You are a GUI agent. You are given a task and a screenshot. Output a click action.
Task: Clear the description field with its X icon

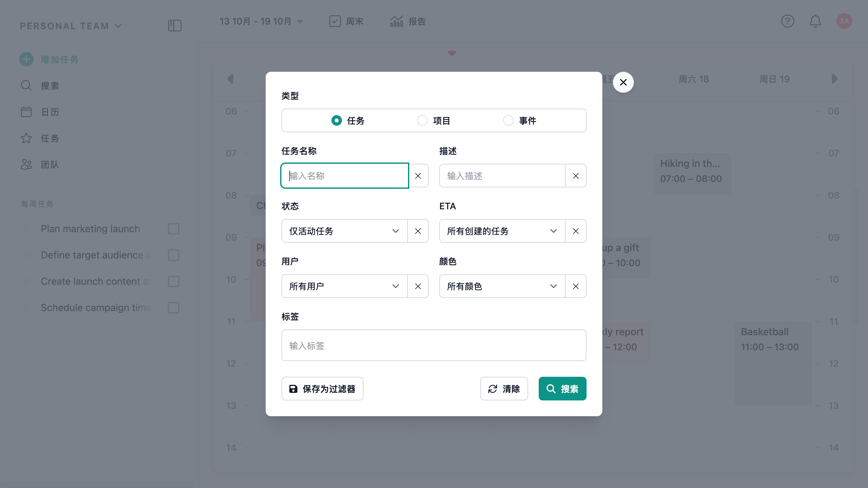(x=576, y=176)
